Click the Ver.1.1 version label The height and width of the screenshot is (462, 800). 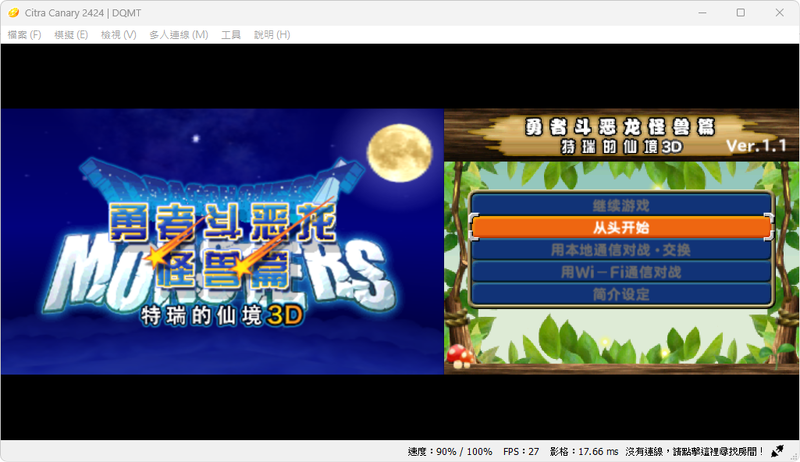click(756, 146)
